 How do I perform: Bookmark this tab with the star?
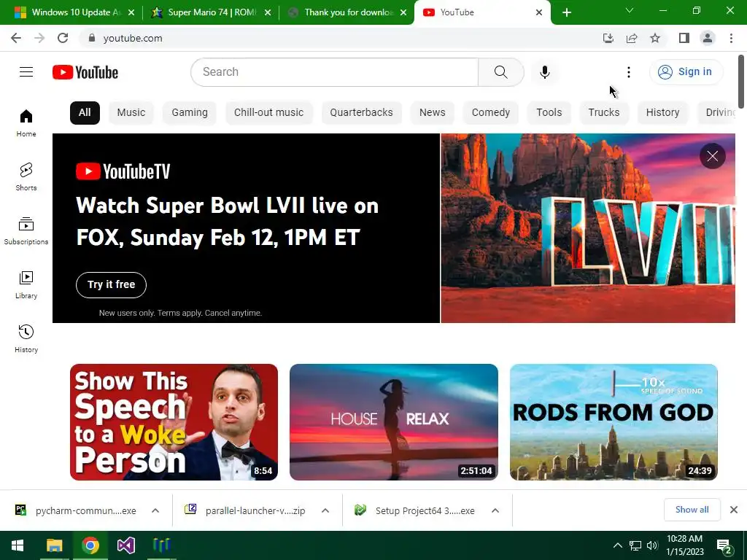[x=655, y=38]
